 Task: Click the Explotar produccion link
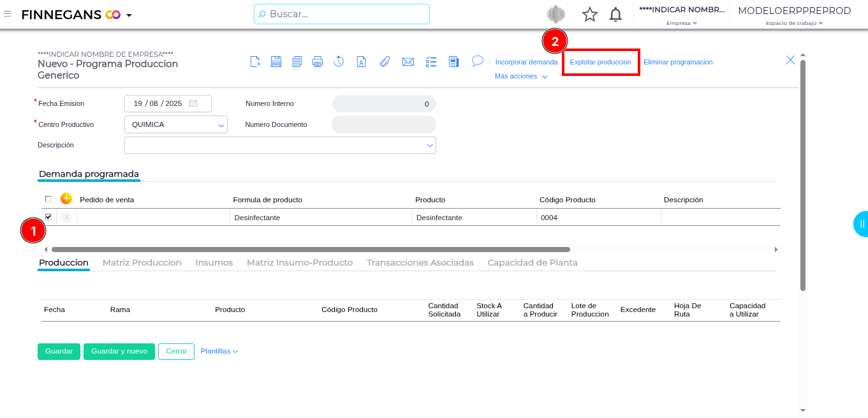click(600, 63)
